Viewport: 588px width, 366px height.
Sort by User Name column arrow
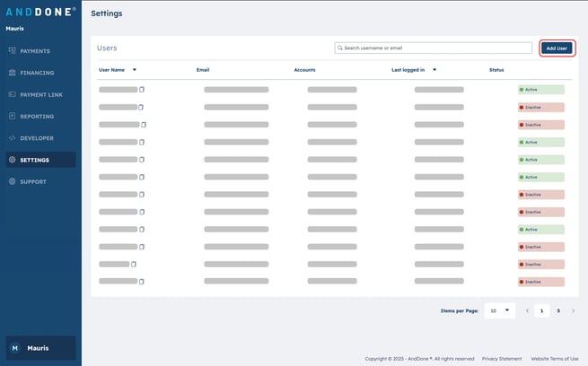134,69
